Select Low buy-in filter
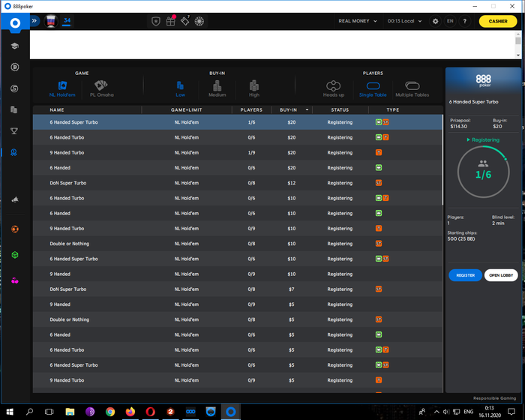This screenshot has width=525, height=420. [x=180, y=89]
